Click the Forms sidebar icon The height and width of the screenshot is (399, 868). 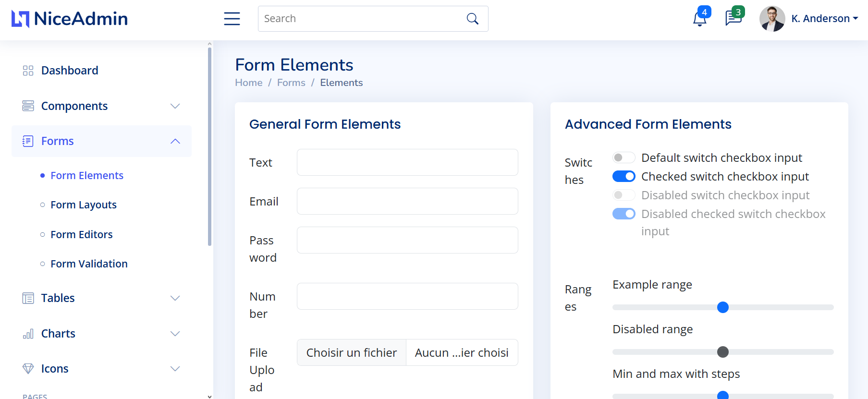pos(28,141)
